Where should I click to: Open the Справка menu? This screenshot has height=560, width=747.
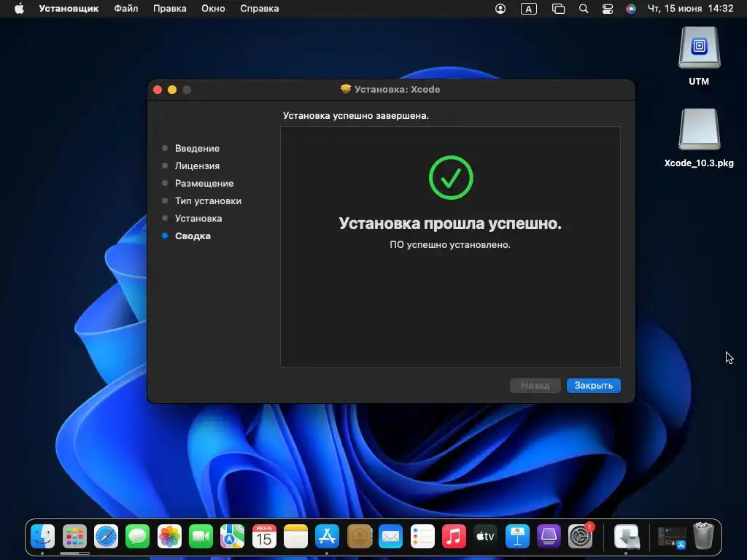pos(259,9)
